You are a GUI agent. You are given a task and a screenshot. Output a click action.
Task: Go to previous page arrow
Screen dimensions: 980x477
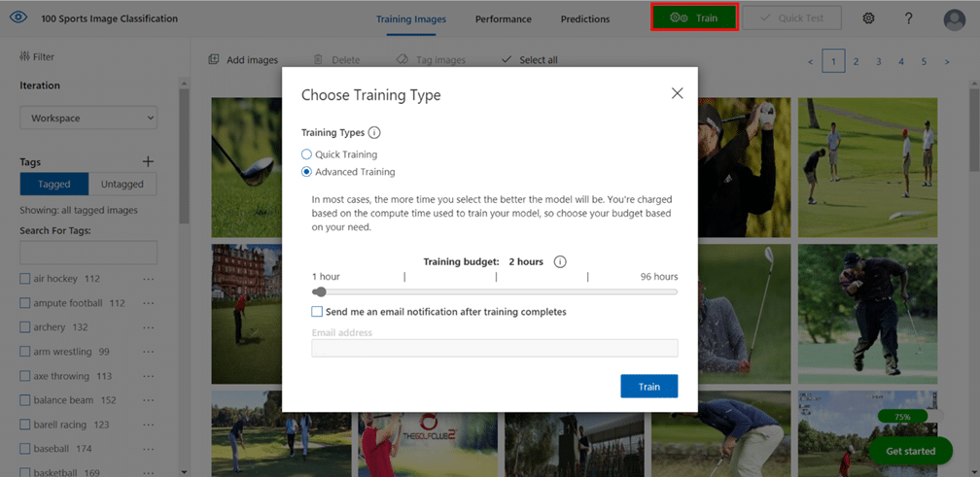tap(811, 62)
